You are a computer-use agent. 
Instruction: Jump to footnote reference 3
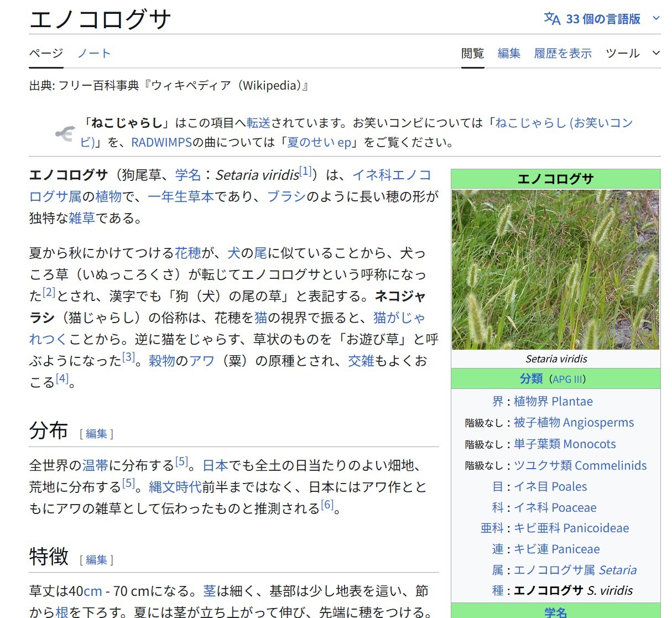[x=128, y=357]
